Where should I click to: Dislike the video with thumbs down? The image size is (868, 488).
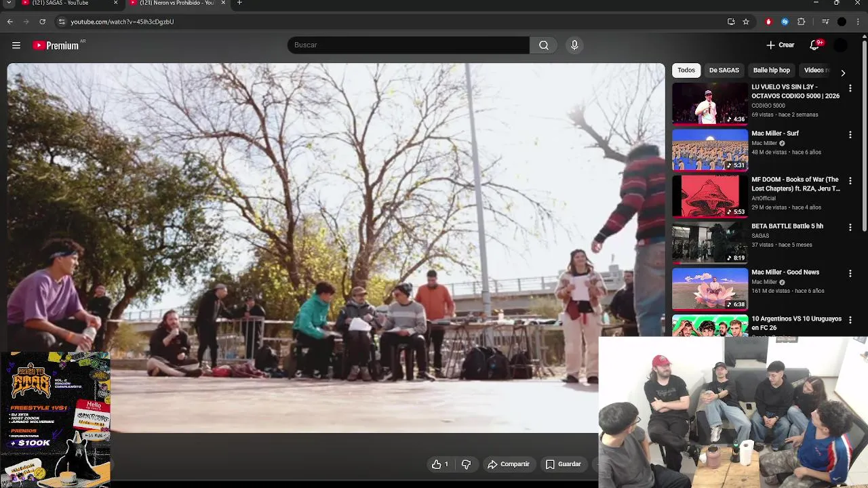click(x=466, y=464)
